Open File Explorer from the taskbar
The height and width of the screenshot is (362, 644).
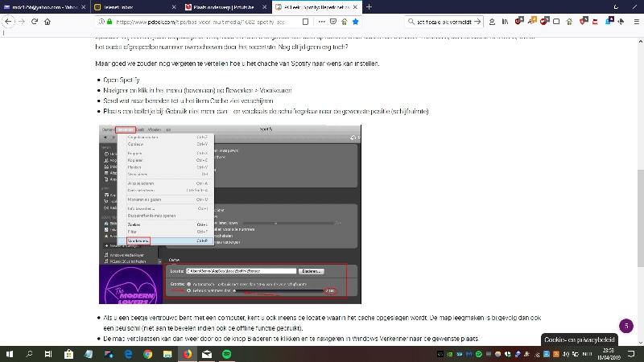[x=167, y=354]
